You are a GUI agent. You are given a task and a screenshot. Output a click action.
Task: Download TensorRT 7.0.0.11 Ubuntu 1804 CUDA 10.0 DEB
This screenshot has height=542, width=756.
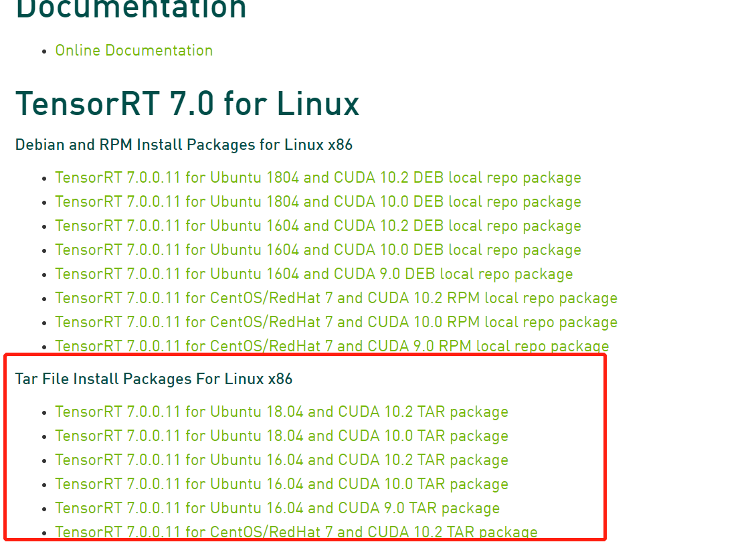[x=318, y=201]
